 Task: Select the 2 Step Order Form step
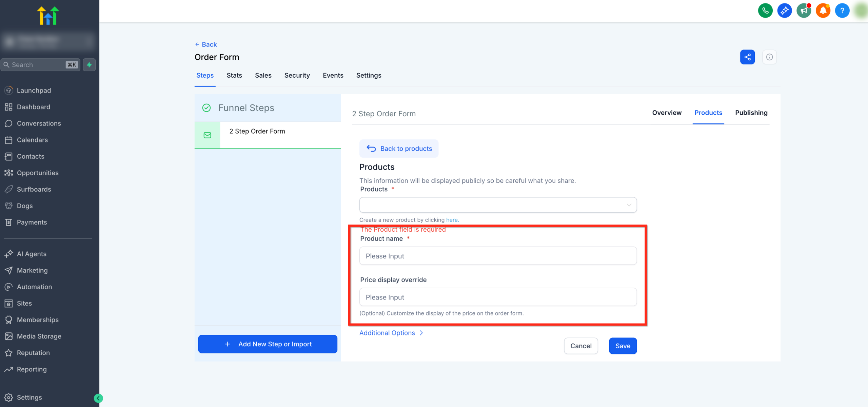257,131
